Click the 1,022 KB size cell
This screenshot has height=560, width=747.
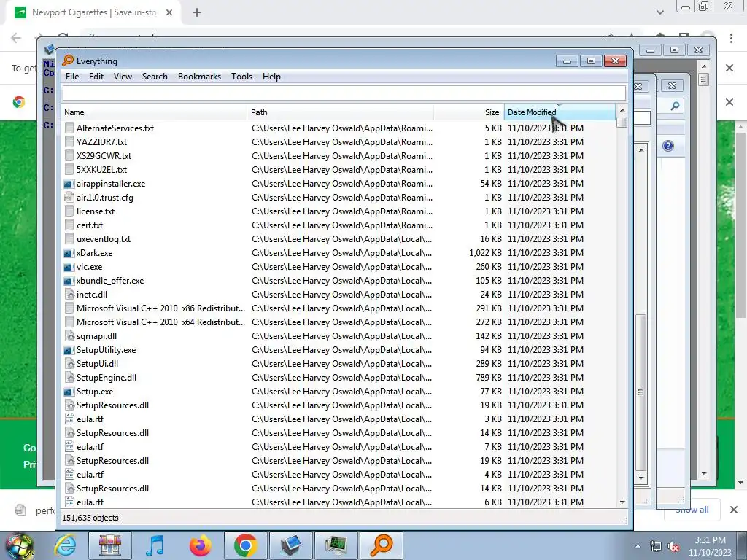[x=485, y=253]
